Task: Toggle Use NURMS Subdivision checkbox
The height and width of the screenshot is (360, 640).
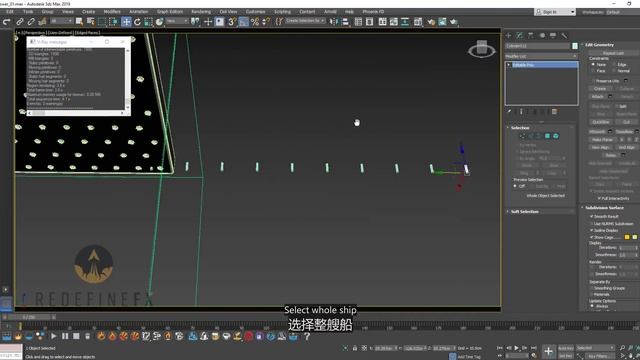Action: pyautogui.click(x=591, y=224)
